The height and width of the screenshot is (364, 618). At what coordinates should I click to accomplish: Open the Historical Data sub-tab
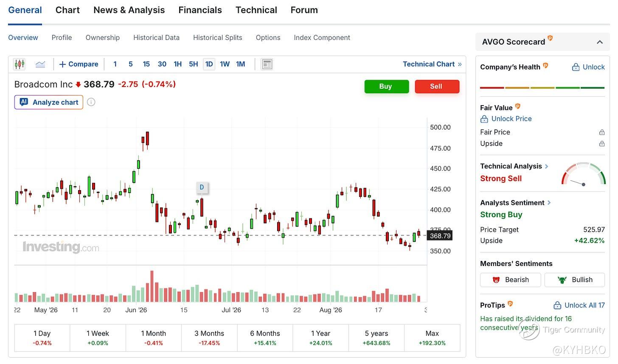coord(157,38)
